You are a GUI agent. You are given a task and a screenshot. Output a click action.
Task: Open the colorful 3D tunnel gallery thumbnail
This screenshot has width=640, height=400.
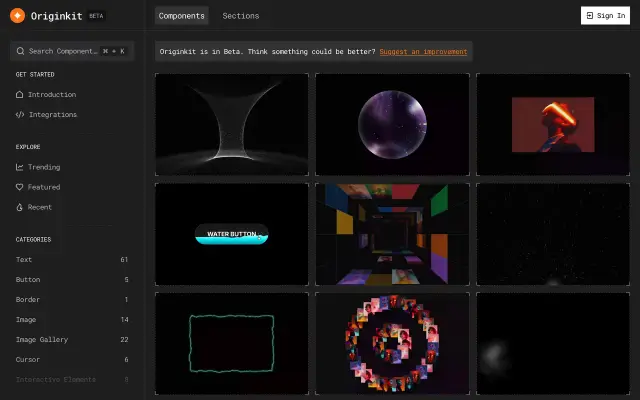click(392, 234)
